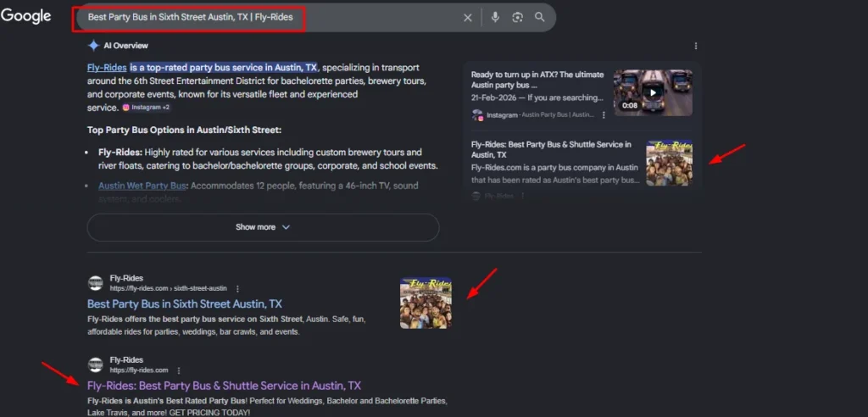Open Austin Wet Party Bus link
Image resolution: width=868 pixels, height=417 pixels.
pos(142,186)
